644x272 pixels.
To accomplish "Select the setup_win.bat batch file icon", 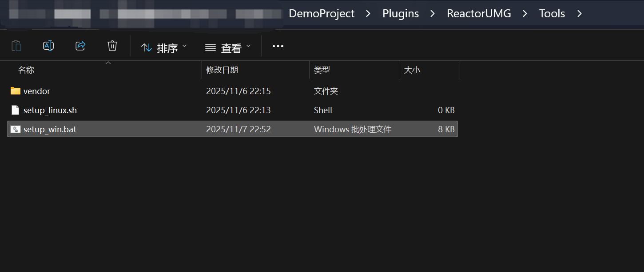I will (x=16, y=129).
